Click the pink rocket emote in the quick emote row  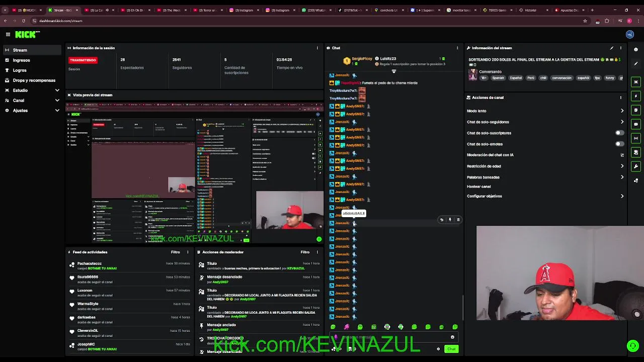pos(346,327)
